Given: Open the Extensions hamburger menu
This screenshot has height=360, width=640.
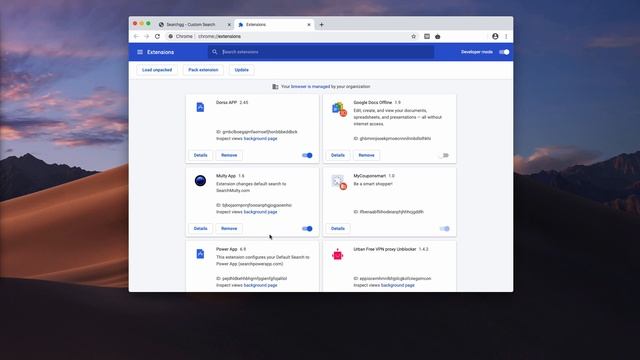Looking at the screenshot, I should [140, 52].
